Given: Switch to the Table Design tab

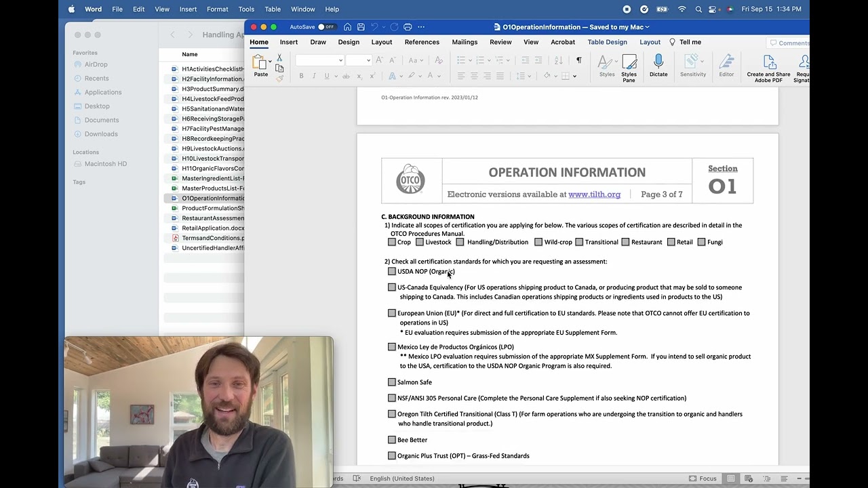Looking at the screenshot, I should click(x=607, y=42).
